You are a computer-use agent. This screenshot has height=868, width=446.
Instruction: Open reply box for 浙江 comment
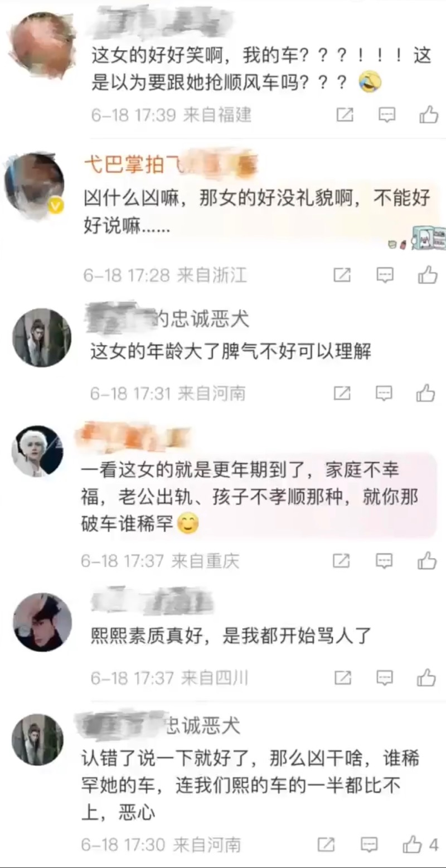pos(385,275)
